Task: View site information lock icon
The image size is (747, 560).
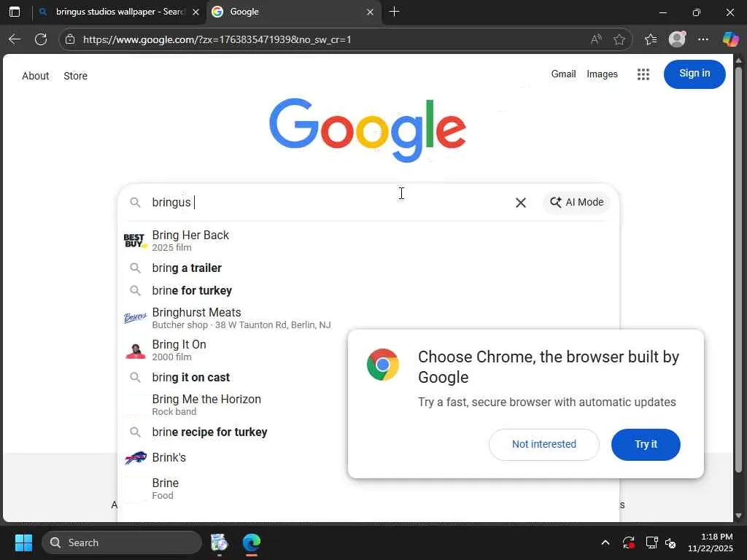Action: 70,39
